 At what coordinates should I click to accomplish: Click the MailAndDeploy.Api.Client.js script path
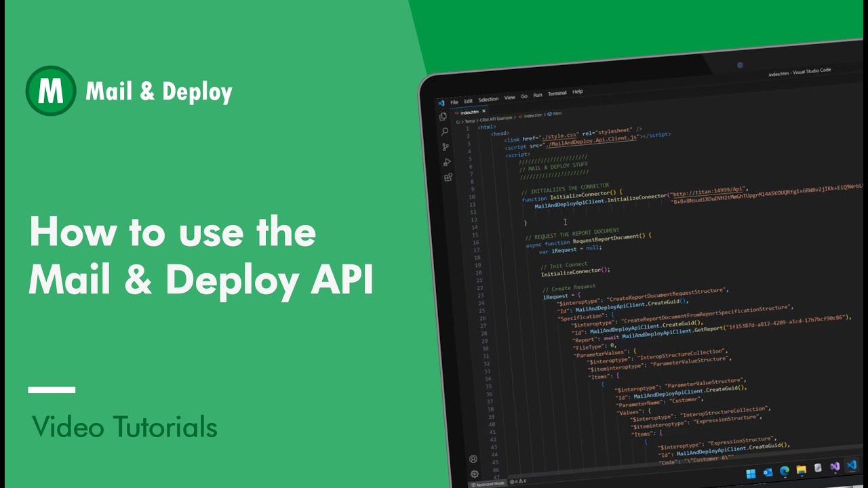591,141
